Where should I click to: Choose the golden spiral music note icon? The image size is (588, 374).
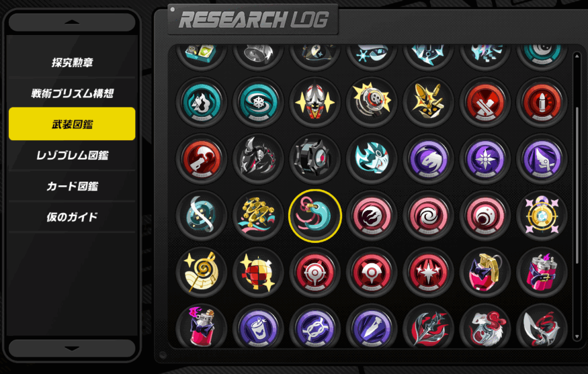coord(201,272)
